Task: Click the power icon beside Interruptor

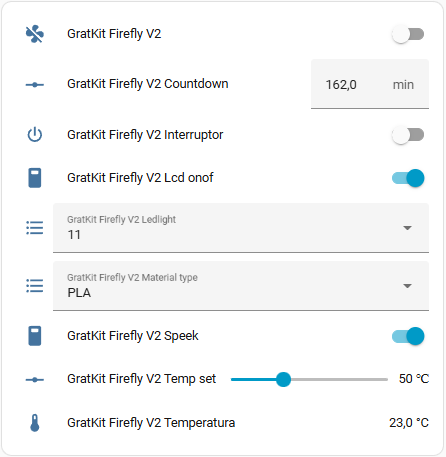Action: (35, 135)
